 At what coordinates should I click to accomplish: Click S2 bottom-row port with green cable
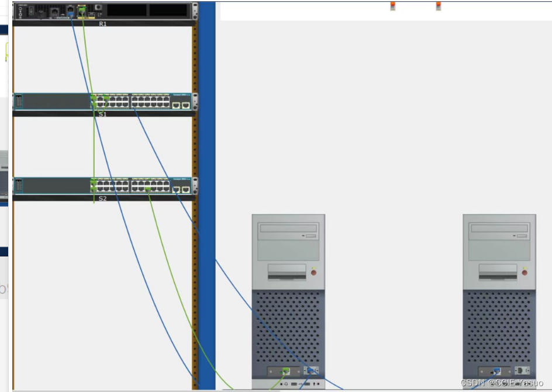(147, 189)
